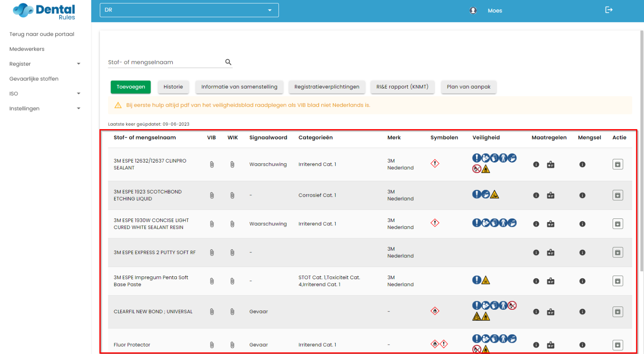Expand the ISO menu
This screenshot has height=354, width=644.
click(x=45, y=94)
